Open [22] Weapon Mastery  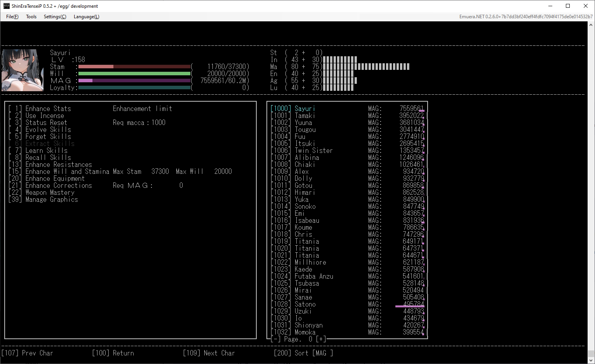(x=42, y=192)
